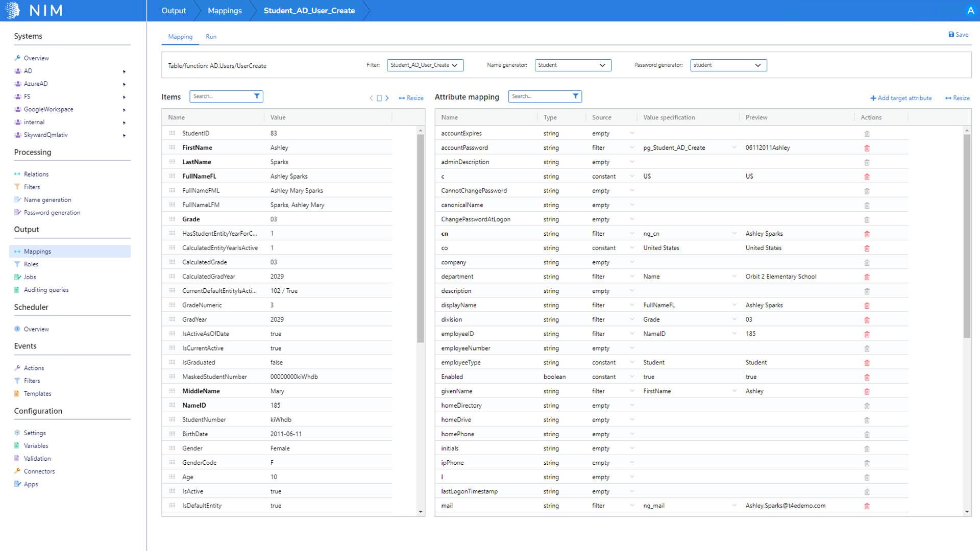Screen dimensions: 980x551
Task: Click the filter icon in Attribute mapping search
Action: (575, 96)
